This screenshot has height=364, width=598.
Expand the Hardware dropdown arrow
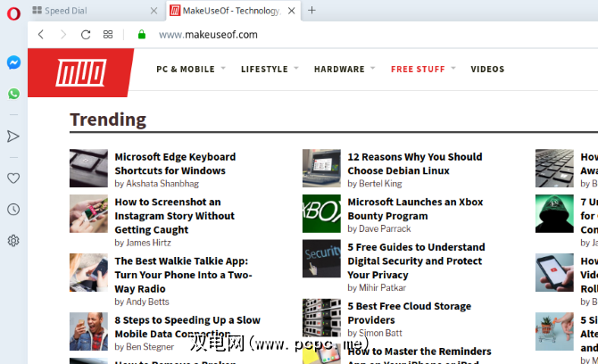click(372, 68)
